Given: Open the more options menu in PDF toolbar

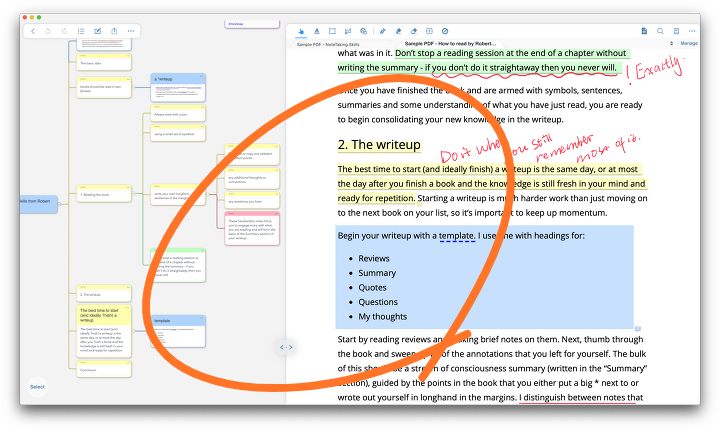Looking at the screenshot, I should click(x=692, y=31).
